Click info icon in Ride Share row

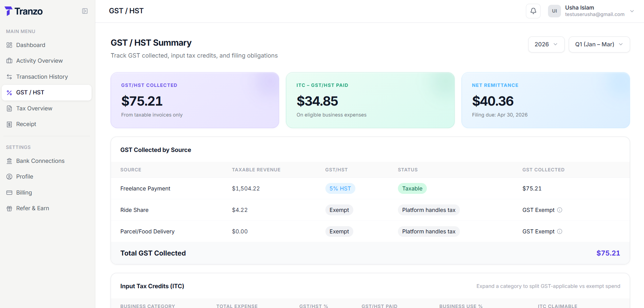tap(560, 210)
